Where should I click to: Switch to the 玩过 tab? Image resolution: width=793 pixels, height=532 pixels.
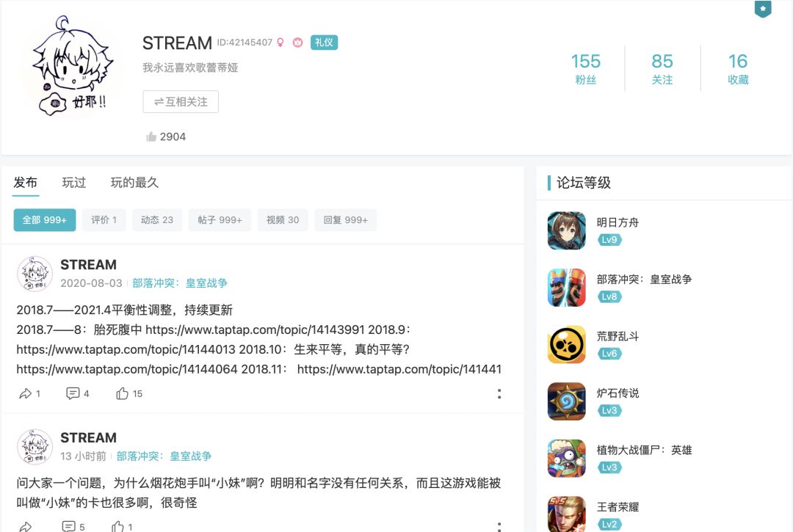74,183
